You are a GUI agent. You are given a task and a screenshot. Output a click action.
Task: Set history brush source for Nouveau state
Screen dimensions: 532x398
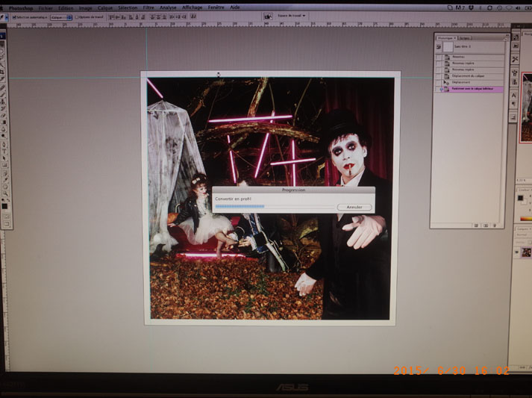[x=438, y=57]
